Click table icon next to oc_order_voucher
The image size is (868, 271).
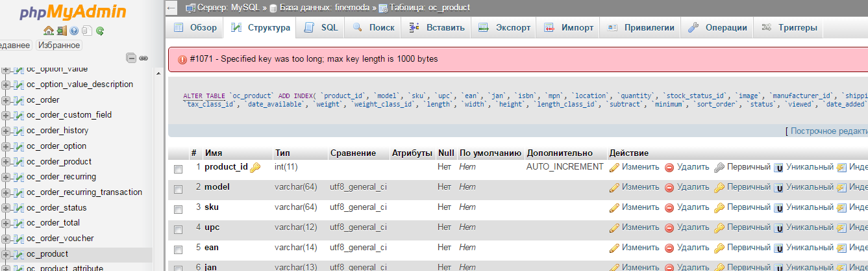click(19, 239)
